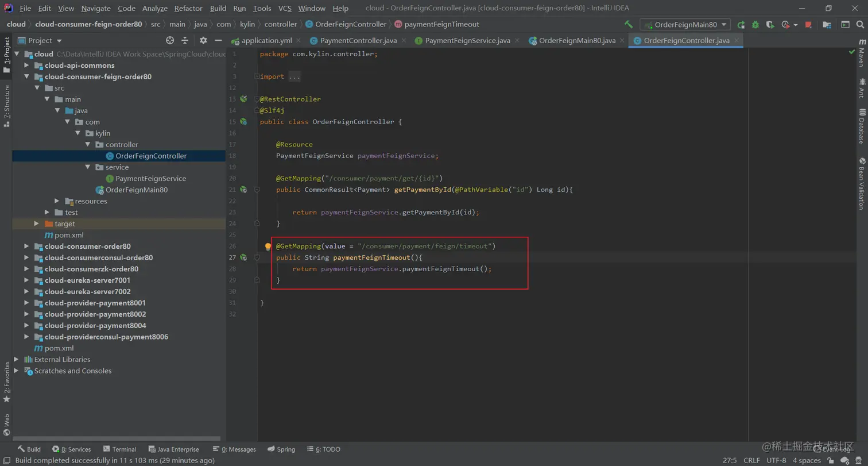Switch to the OrderFeignMain80.java tab
Image resolution: width=868 pixels, height=466 pixels.
pos(577,41)
